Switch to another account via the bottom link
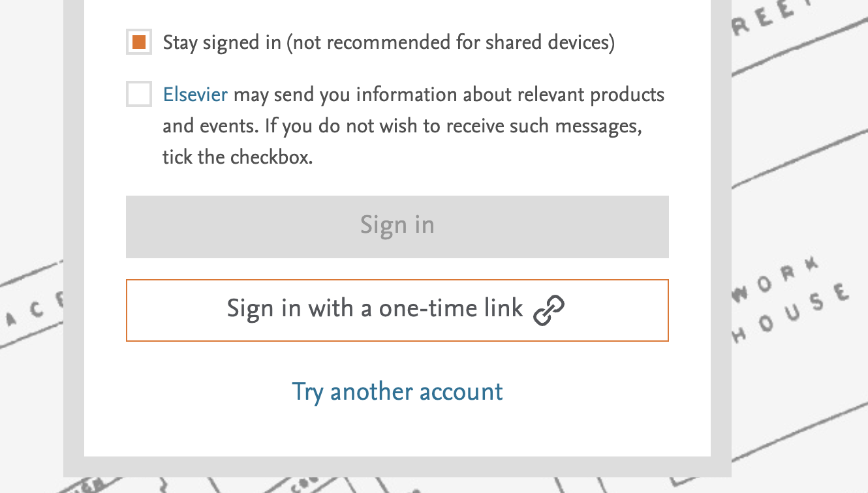Screen dimensions: 868x493 397,391
